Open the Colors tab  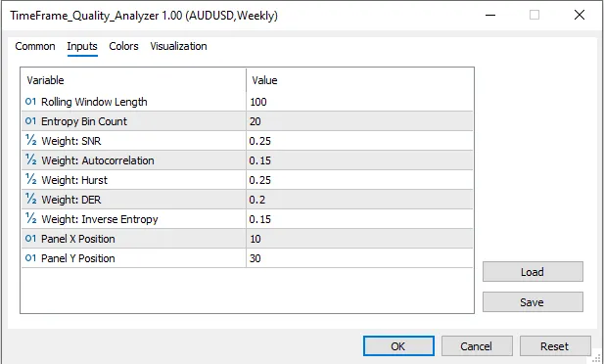(x=123, y=46)
